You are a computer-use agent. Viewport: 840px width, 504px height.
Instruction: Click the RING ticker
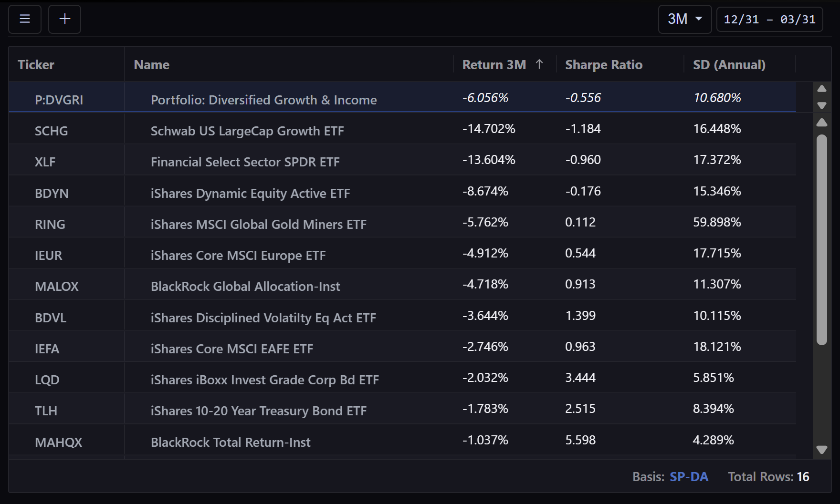pos(50,224)
